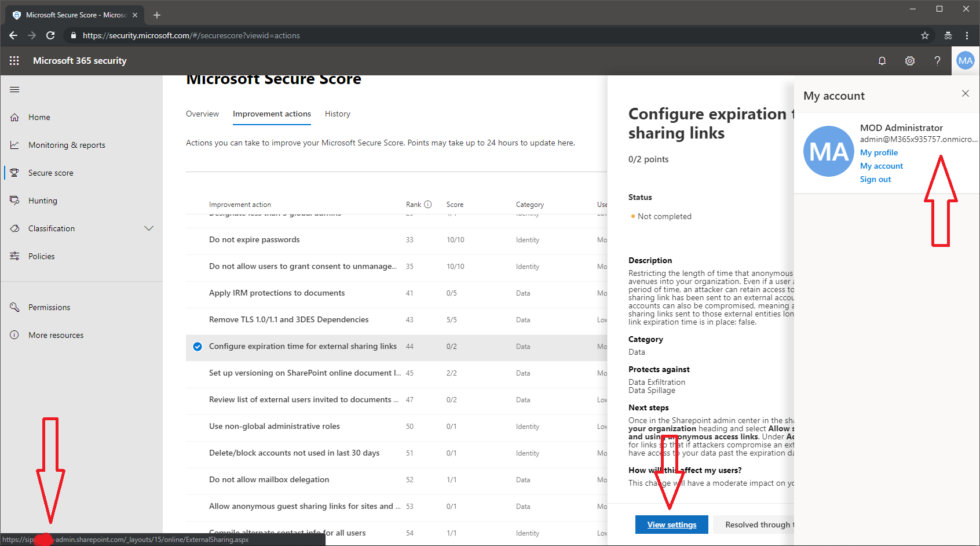Screen dimensions: 980x546
Task: Select Delete/block accounts not used row
Action: pos(397,453)
